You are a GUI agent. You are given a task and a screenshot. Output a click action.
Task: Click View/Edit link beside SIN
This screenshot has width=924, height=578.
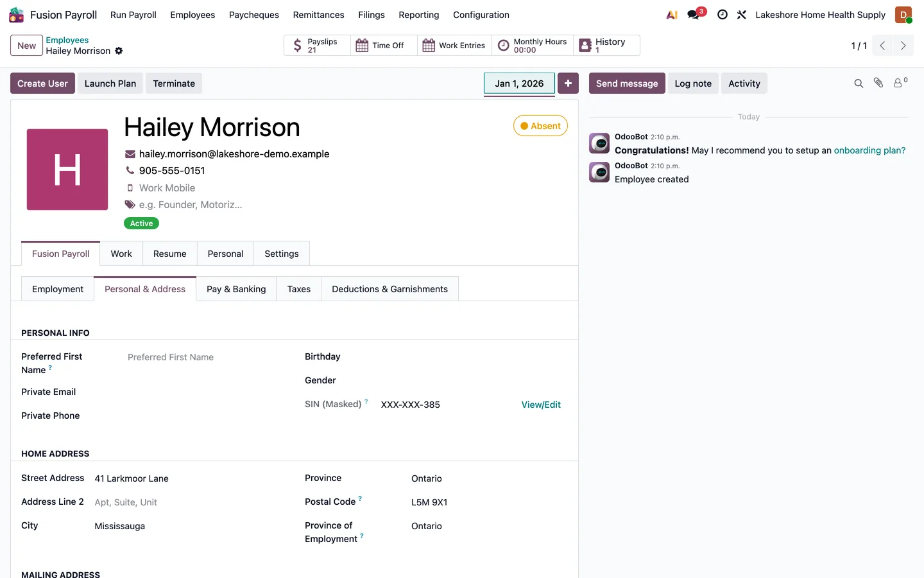[x=541, y=405]
